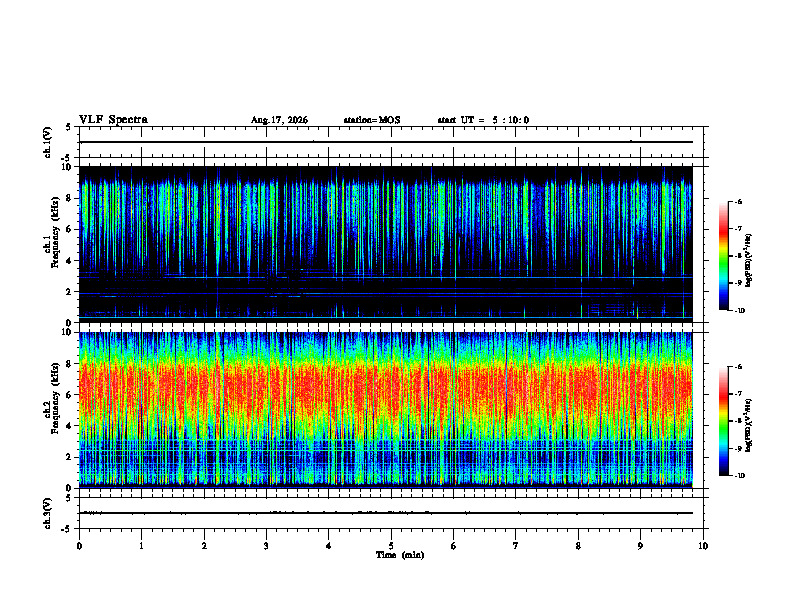
Task: Click time axis tick label "1"
Action: 141,546
